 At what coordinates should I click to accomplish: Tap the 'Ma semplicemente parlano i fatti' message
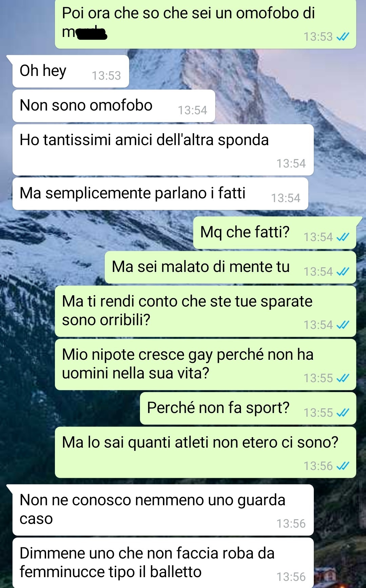pos(160,194)
